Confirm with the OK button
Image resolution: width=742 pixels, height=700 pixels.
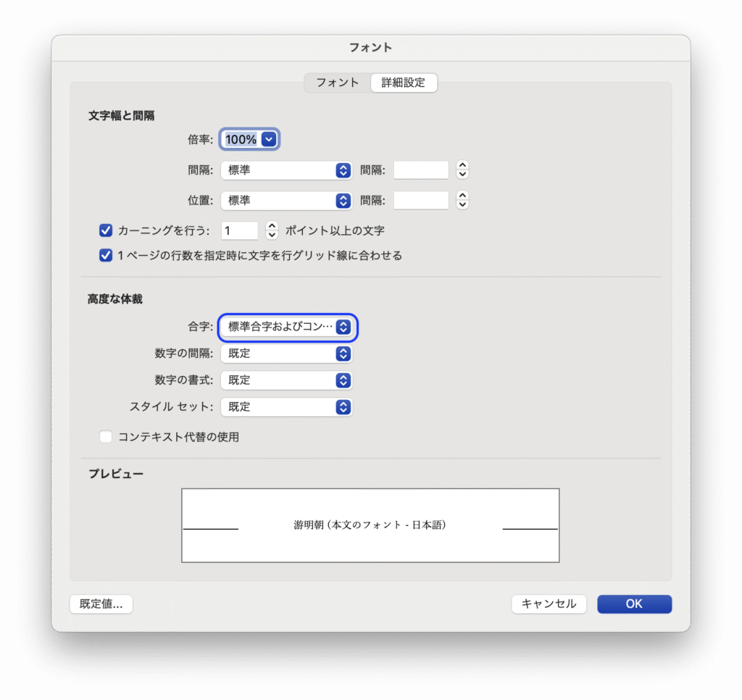pos(634,604)
